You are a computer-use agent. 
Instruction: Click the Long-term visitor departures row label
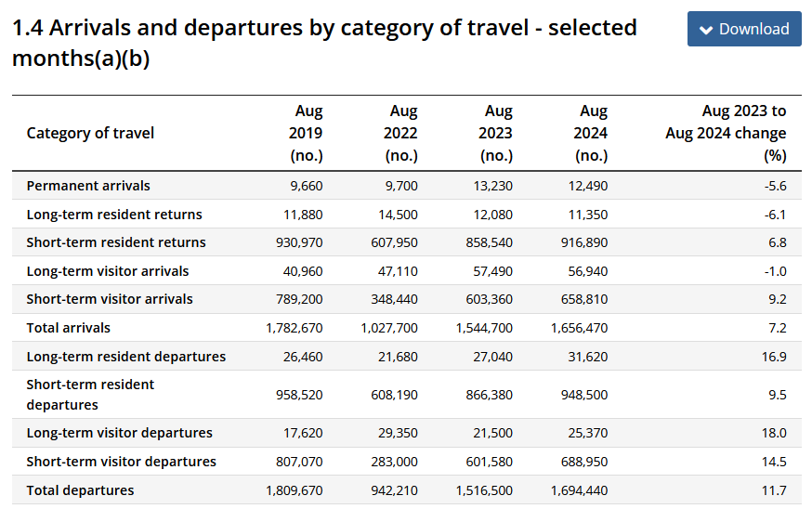[x=120, y=433]
